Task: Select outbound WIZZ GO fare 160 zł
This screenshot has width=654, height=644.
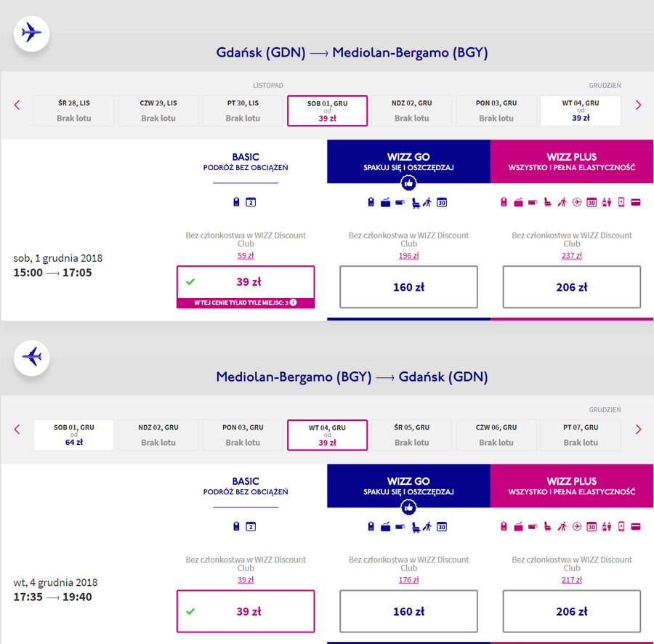Action: point(408,287)
